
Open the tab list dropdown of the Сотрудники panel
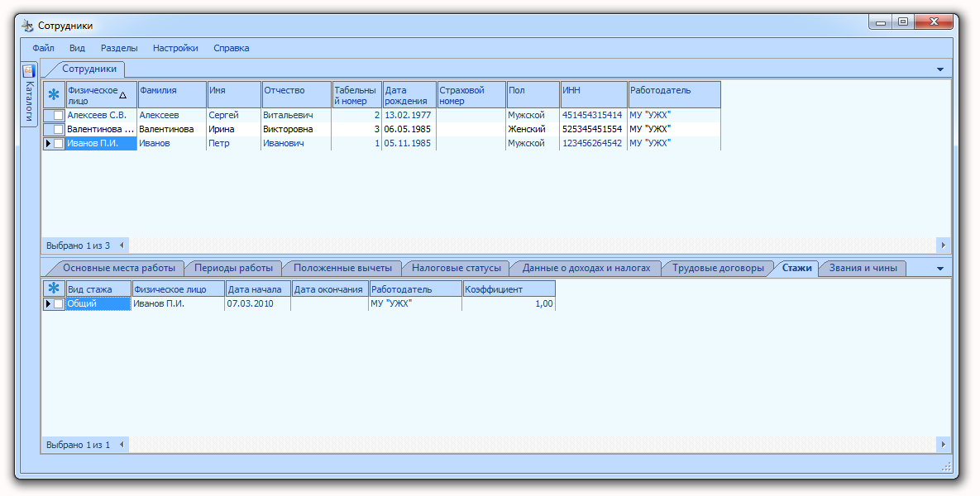[x=940, y=69]
